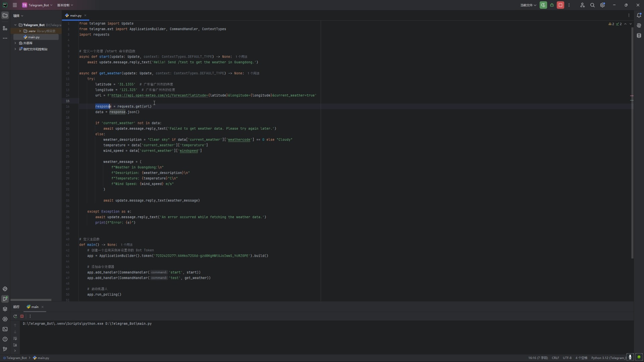This screenshot has width=644, height=362.
Task: Expand hidden run console toolbar actions
Action: click(x=15, y=351)
